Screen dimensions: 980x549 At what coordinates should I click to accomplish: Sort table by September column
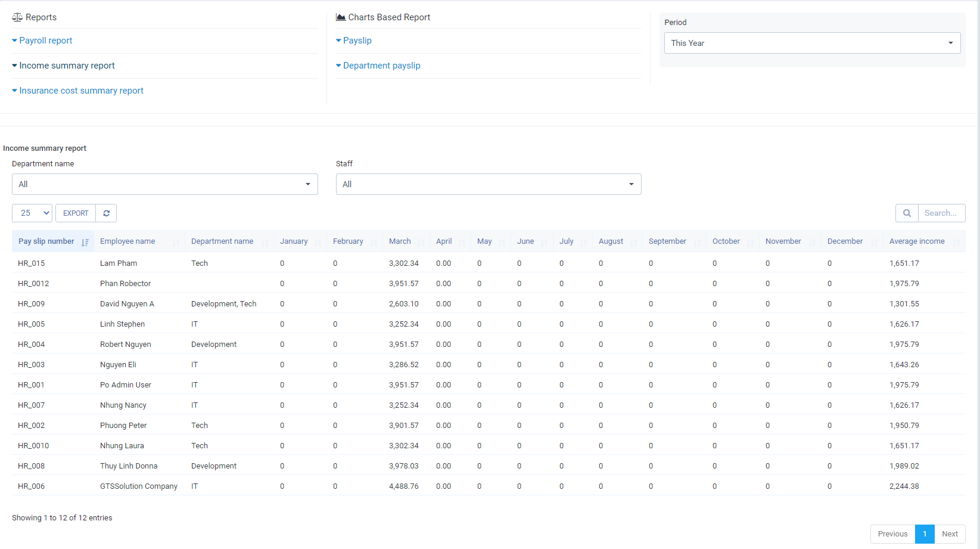674,241
